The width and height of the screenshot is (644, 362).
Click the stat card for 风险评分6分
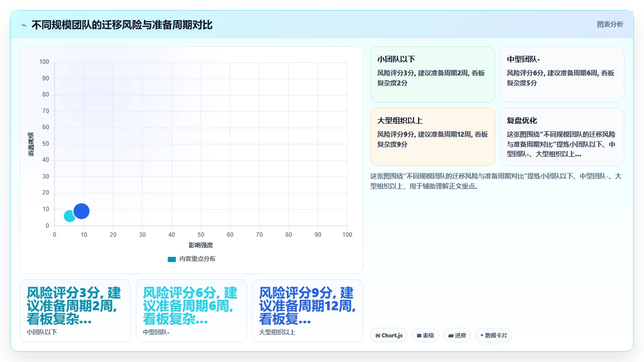(x=191, y=311)
